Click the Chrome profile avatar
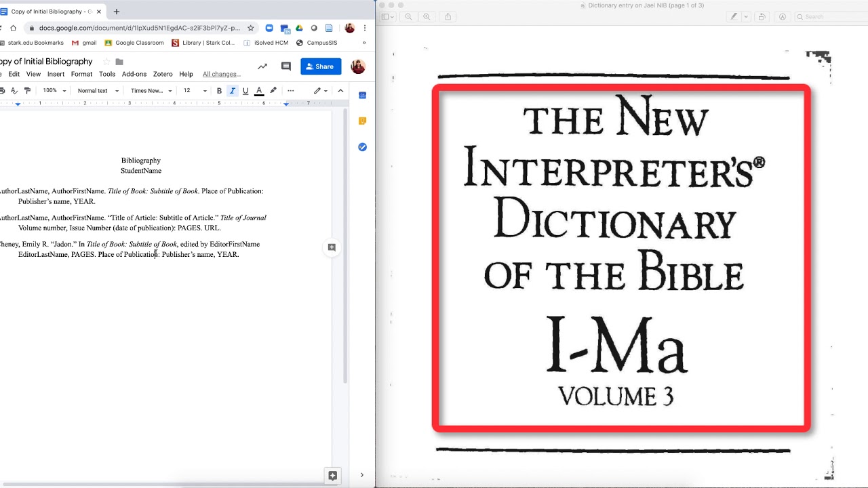Image resolution: width=868 pixels, height=488 pixels. pos(350,28)
